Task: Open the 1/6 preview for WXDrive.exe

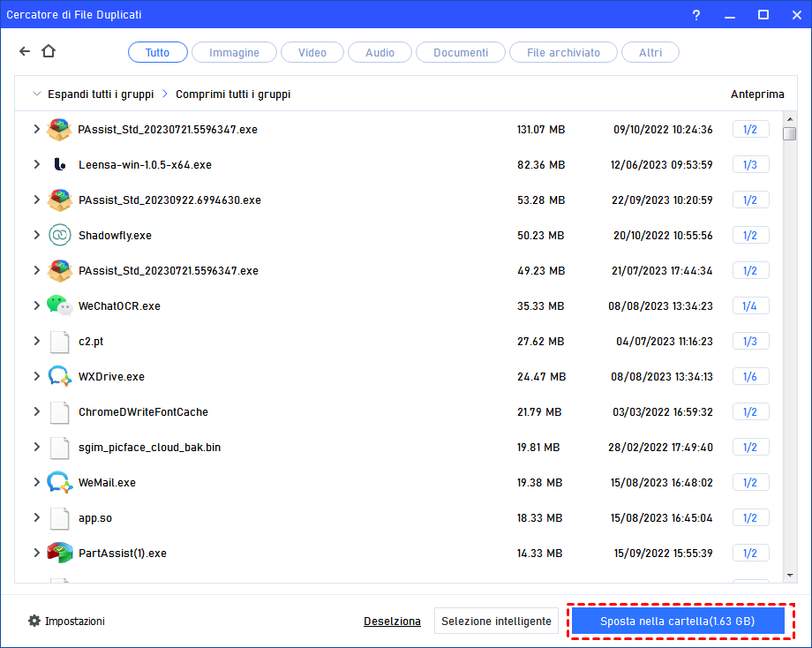Action: 750,377
